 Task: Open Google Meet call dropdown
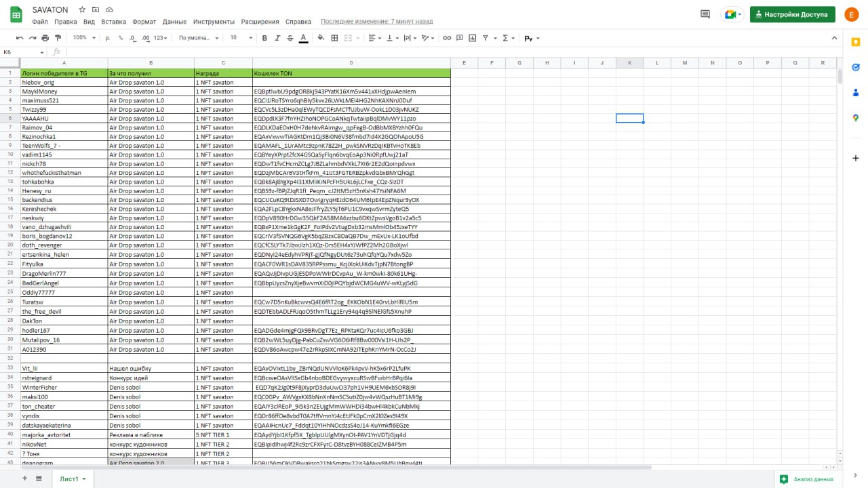(x=732, y=14)
